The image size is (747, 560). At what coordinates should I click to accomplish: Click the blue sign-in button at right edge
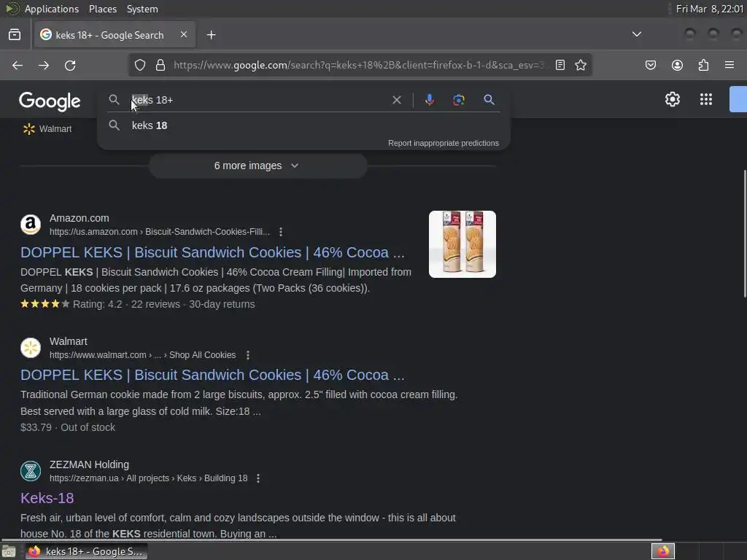point(738,99)
